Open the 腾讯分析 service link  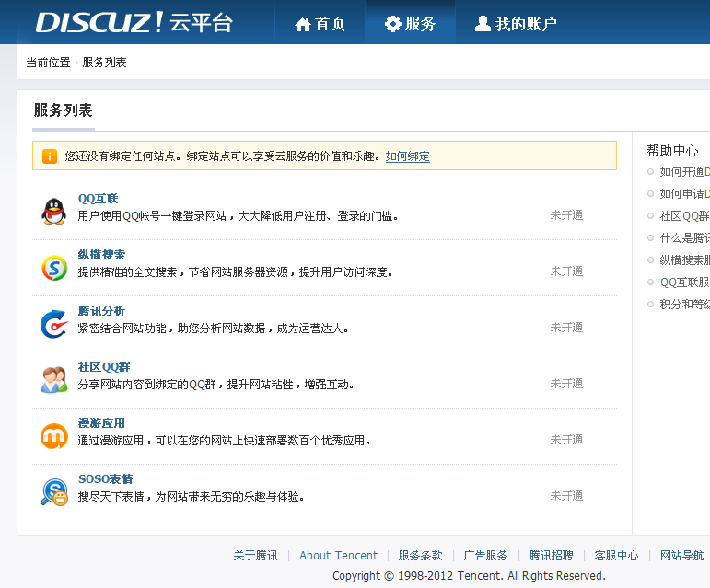click(101, 311)
